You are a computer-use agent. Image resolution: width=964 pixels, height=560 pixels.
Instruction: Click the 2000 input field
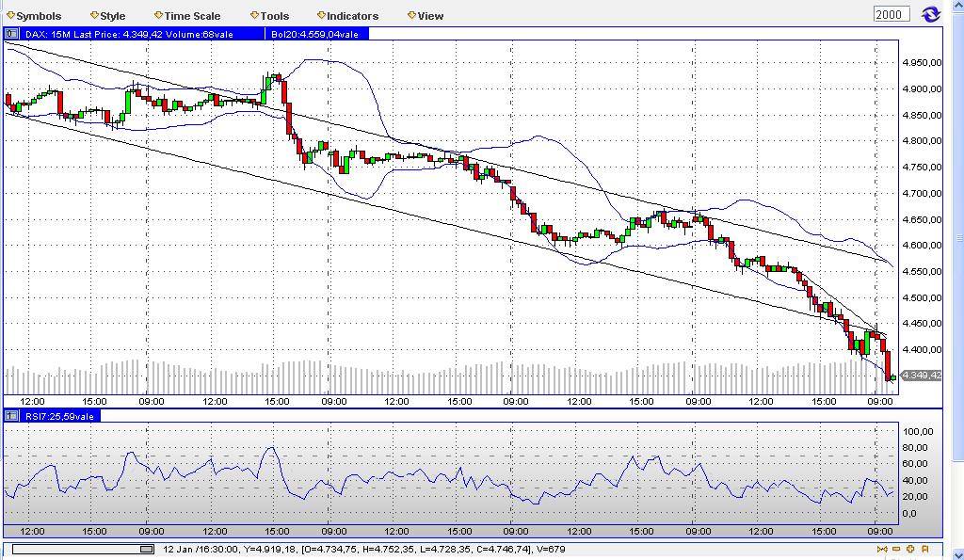tap(891, 13)
